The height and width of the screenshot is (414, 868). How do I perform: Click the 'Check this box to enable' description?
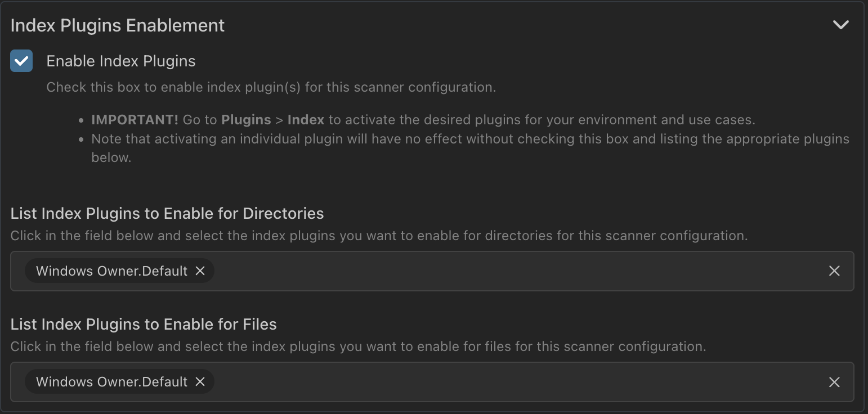(x=271, y=87)
